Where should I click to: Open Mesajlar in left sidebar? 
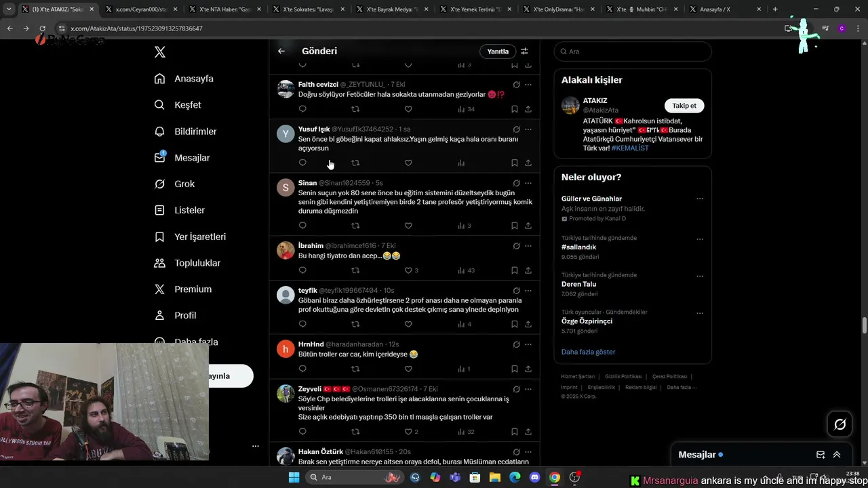coord(182,157)
